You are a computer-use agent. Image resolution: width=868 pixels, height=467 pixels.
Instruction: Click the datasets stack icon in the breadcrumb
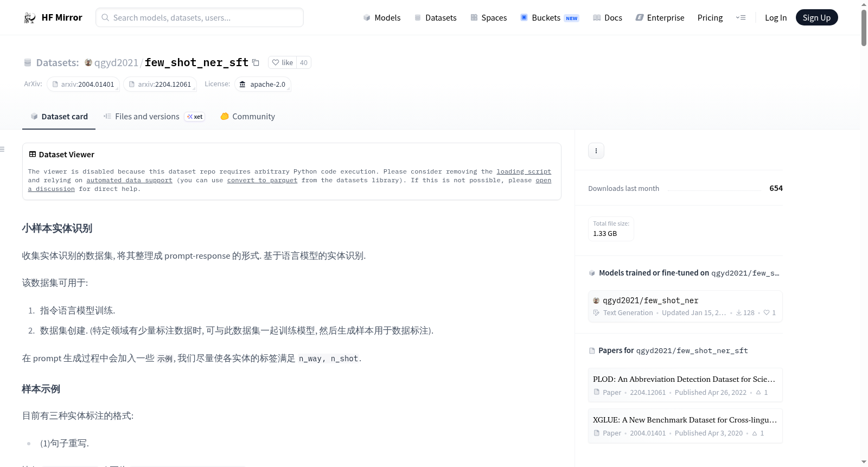[28, 63]
